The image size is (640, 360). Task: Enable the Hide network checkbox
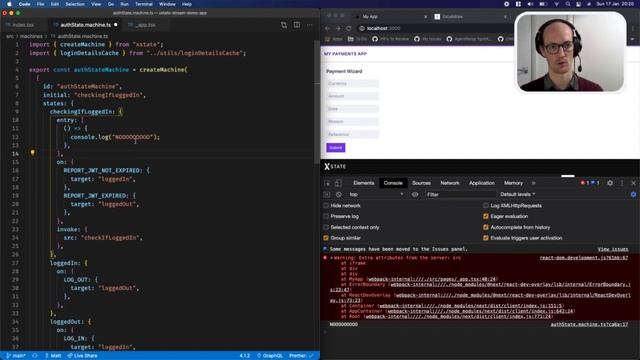[x=326, y=206]
